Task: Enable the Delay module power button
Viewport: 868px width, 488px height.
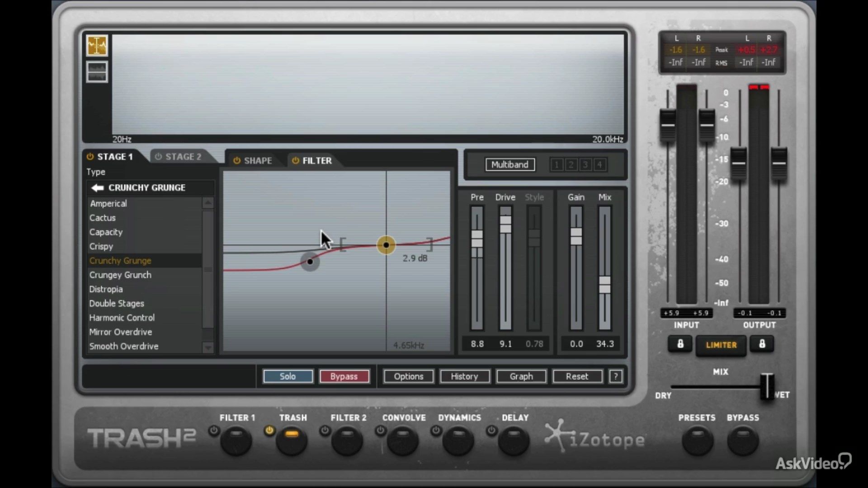Action: click(x=491, y=431)
